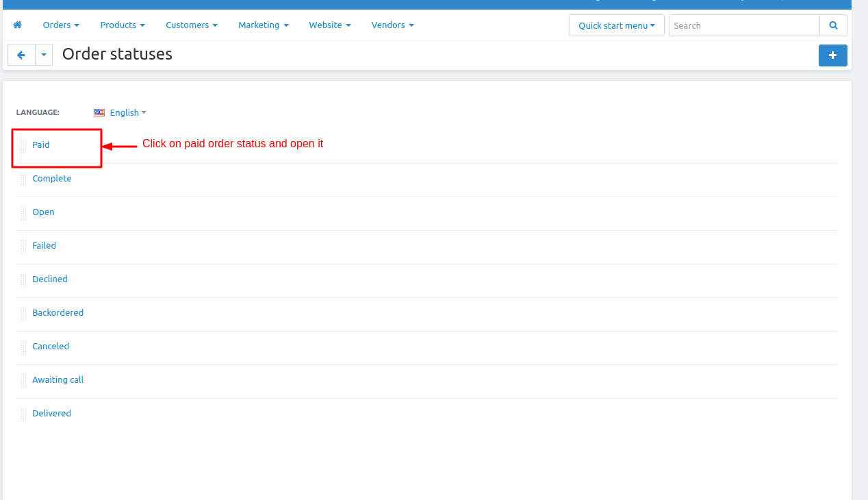The image size is (868, 500).
Task: Select the Awaiting call status link
Action: (x=58, y=380)
